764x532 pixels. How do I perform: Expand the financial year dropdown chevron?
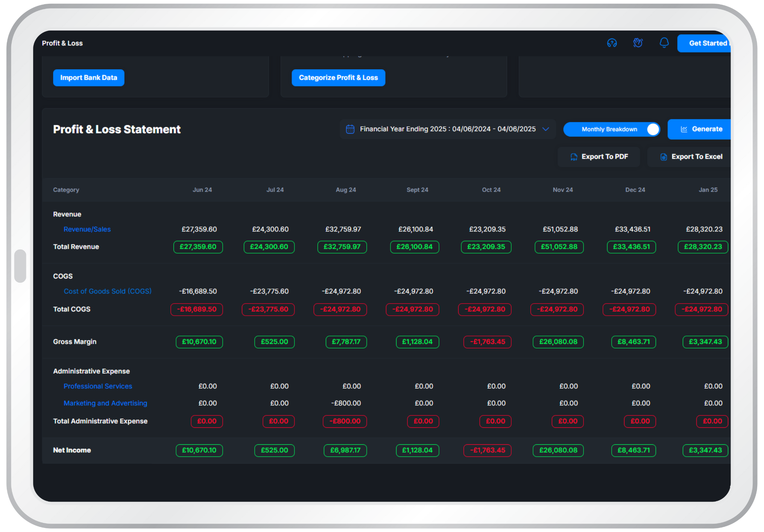point(545,129)
